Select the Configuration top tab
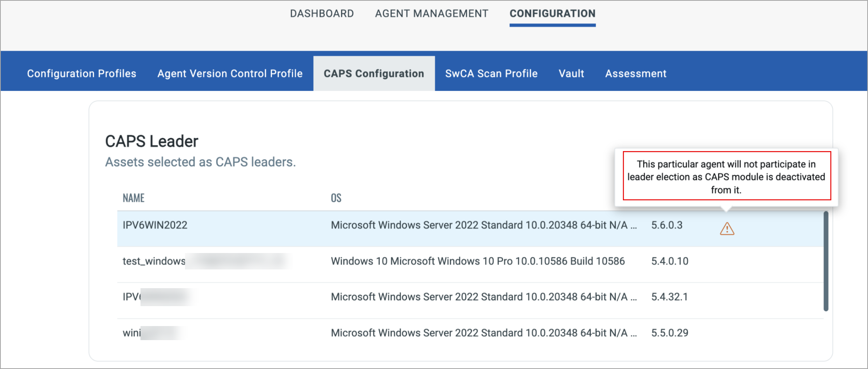The image size is (868, 369). pos(552,14)
